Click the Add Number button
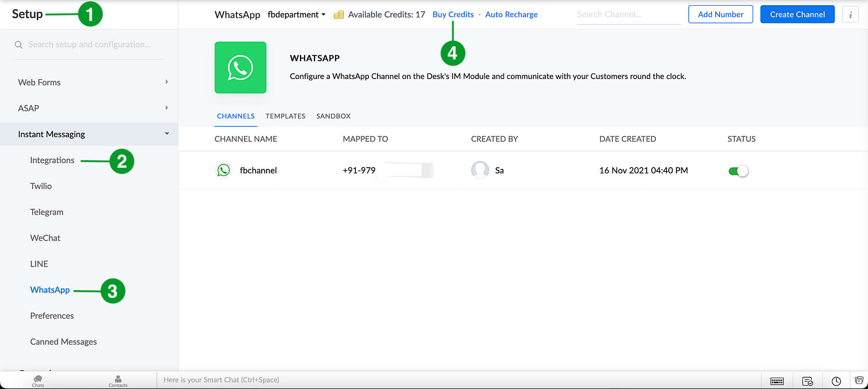868x389 pixels. pyautogui.click(x=720, y=14)
